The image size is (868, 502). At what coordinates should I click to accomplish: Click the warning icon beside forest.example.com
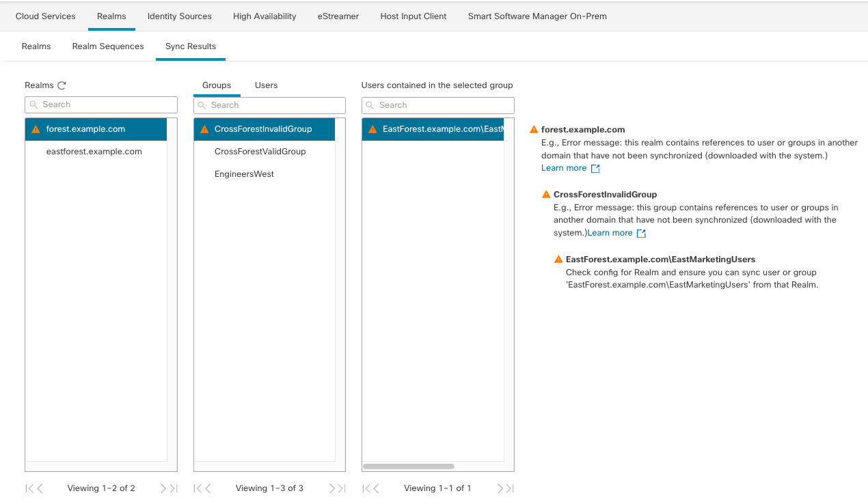tap(34, 128)
